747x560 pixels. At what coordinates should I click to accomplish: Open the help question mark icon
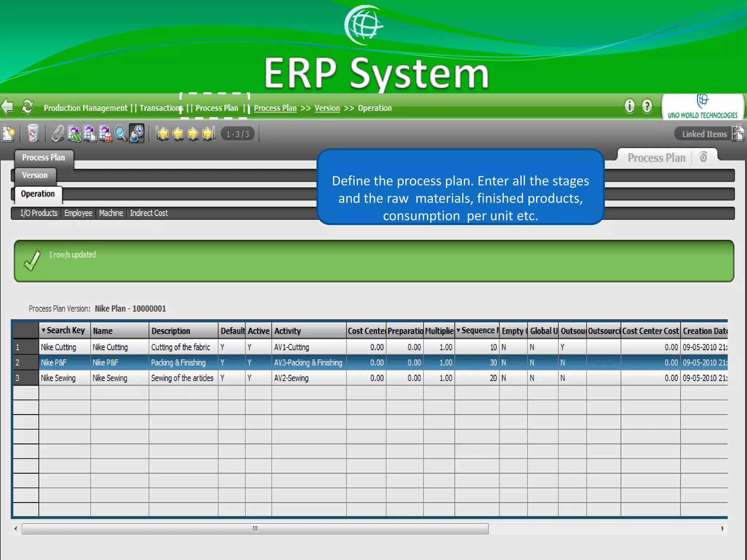click(x=647, y=106)
